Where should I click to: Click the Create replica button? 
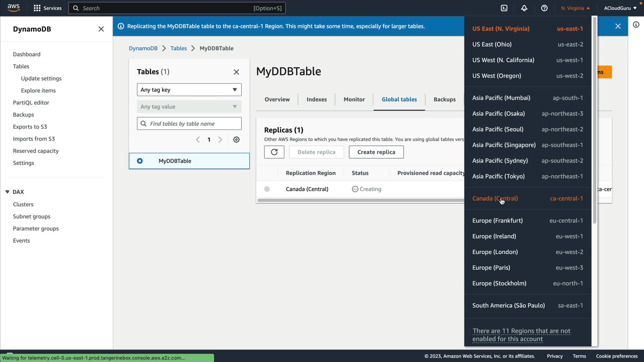coord(376,152)
